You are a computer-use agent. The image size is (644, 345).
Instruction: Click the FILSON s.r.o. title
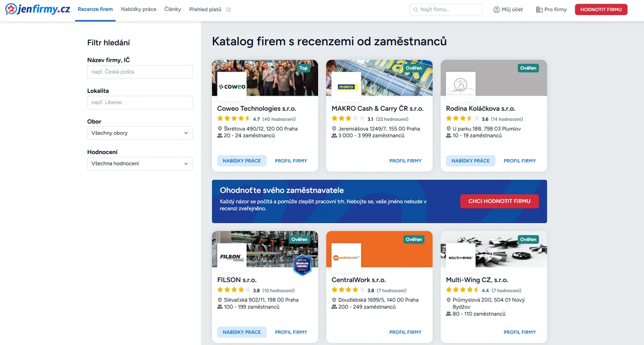[237, 280]
